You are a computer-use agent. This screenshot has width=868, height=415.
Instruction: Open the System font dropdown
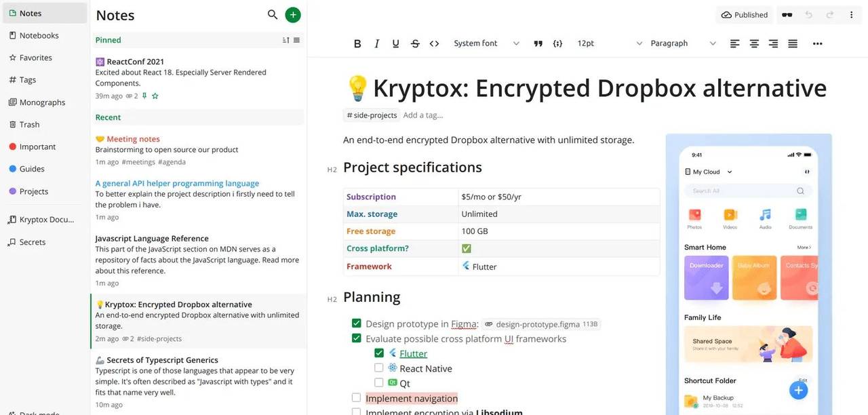coord(486,43)
